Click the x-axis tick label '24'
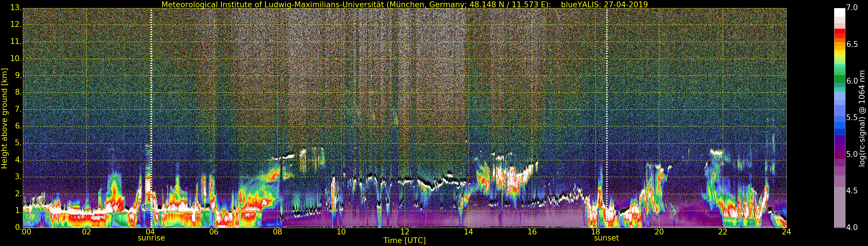This screenshot has width=868, height=246. pyautogui.click(x=786, y=232)
